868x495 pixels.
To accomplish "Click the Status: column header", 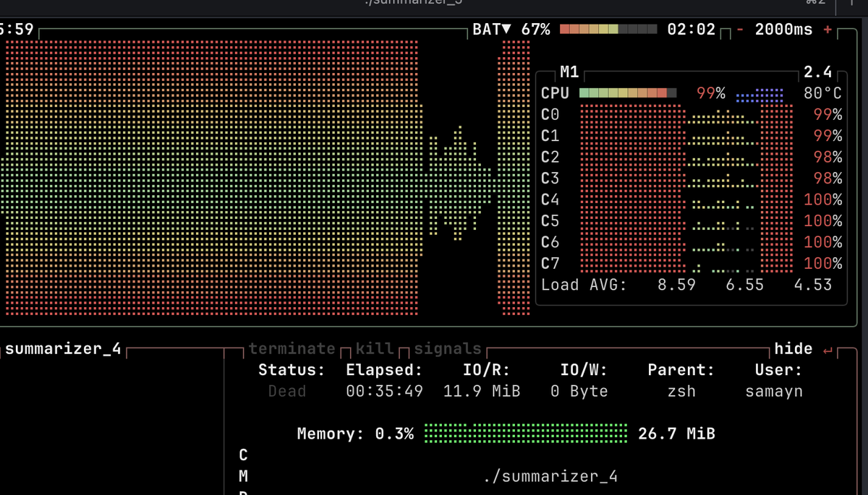I will [292, 370].
